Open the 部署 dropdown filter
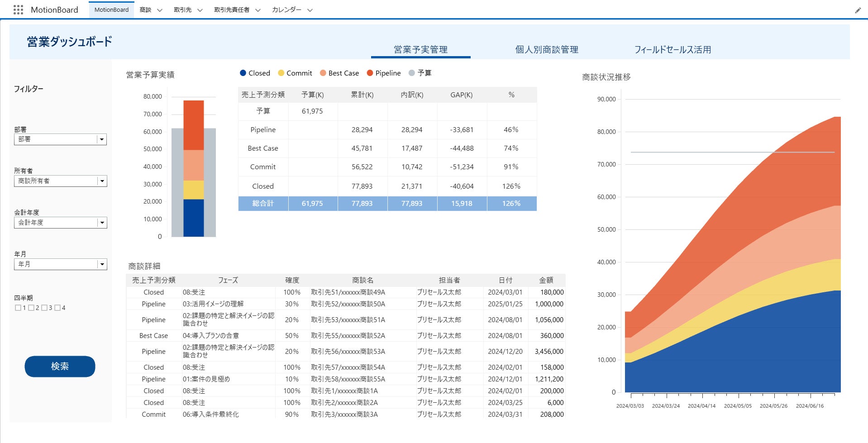Viewport: 868px width, 443px height. coord(102,139)
